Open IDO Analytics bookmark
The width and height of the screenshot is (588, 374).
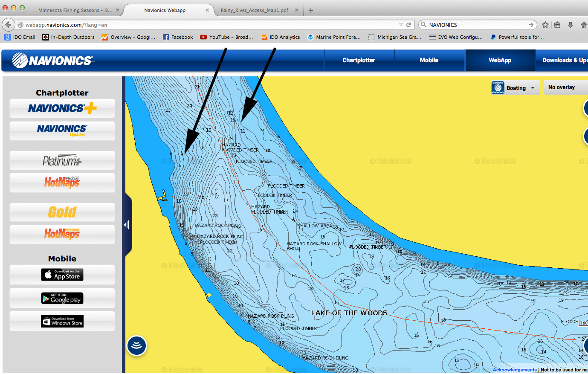pos(281,37)
